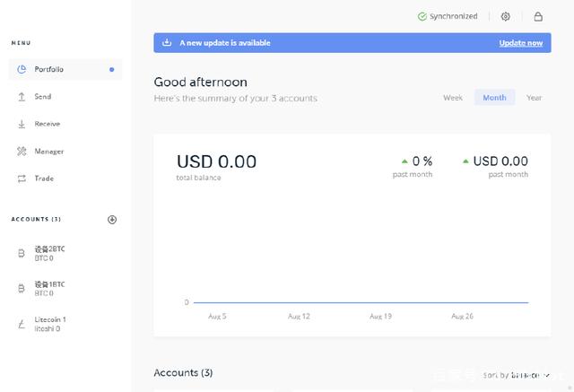Viewport: 574px width, 392px height.
Task: Click the Manager tools icon in sidebar
Action: pyautogui.click(x=22, y=152)
